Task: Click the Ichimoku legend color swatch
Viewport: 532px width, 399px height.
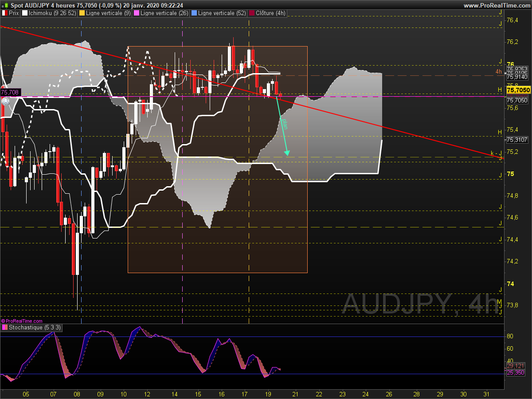Action: pyautogui.click(x=25, y=13)
